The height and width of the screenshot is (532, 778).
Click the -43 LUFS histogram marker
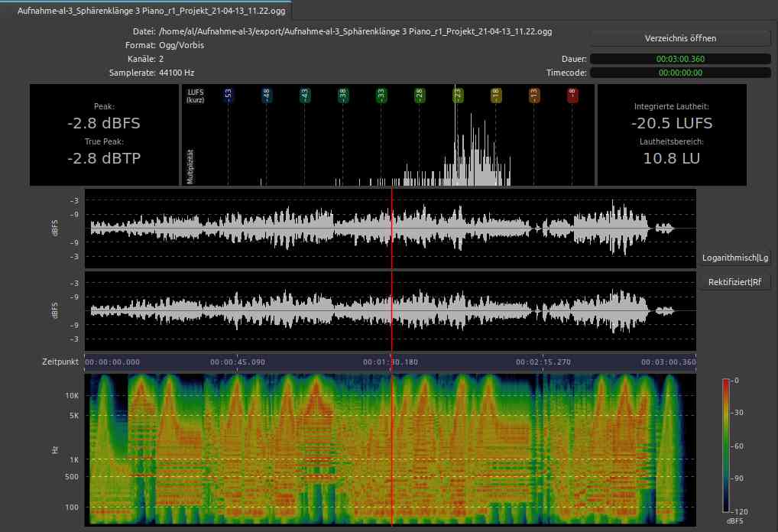(x=305, y=95)
